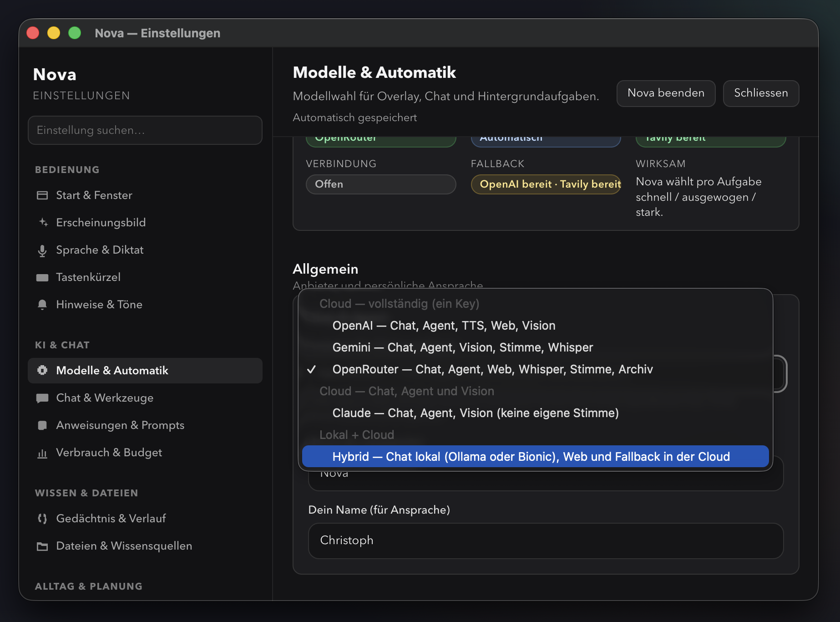
Task: Open Start & Fenster settings
Action: tap(145, 195)
